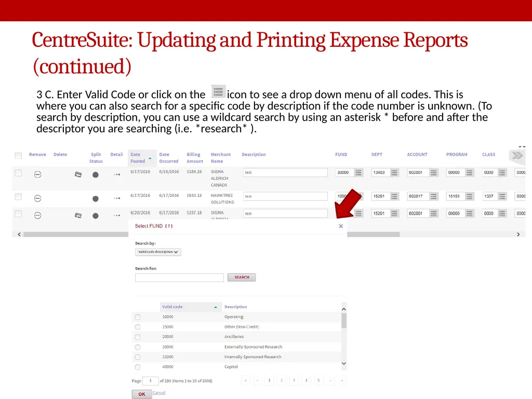Viewport: 532px width, 399px height.
Task: Select radio for code 15000 Other (Non-Credit)
Action: click(x=137, y=327)
